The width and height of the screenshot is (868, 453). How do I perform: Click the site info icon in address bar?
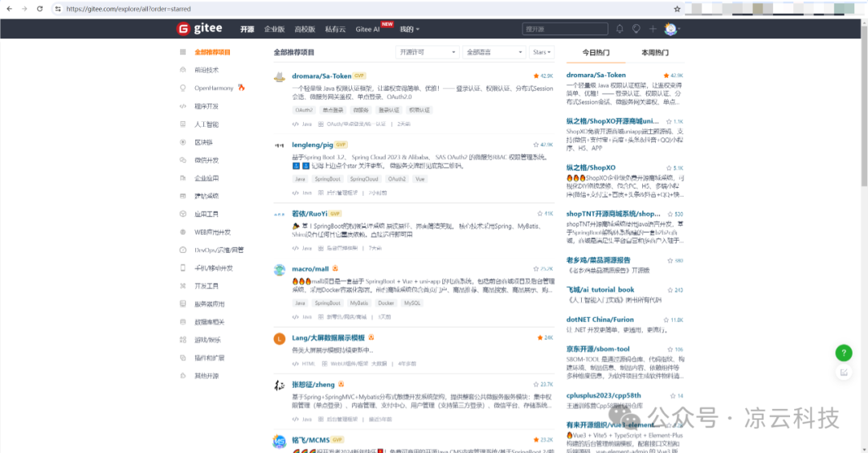[58, 9]
